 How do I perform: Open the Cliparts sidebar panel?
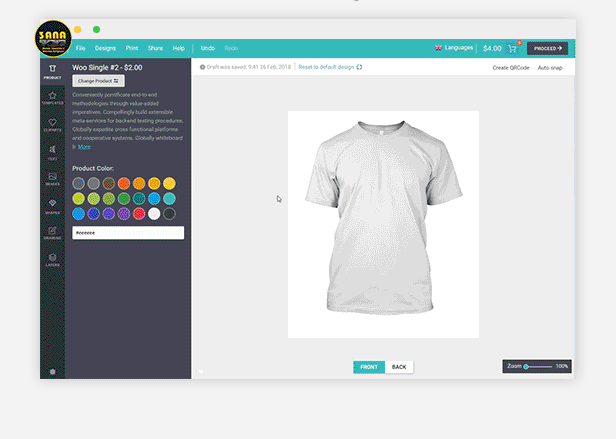pos(52,125)
